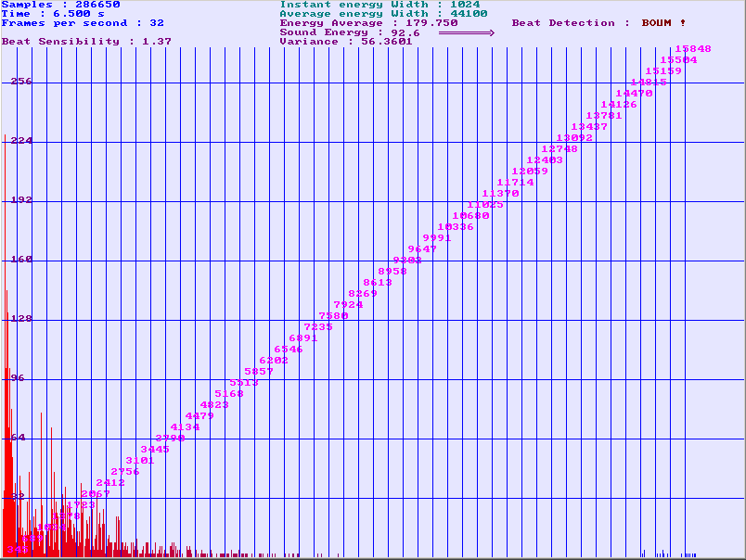Click the BOUM ! beat indicator
This screenshot has height=560, width=746.
click(663, 23)
